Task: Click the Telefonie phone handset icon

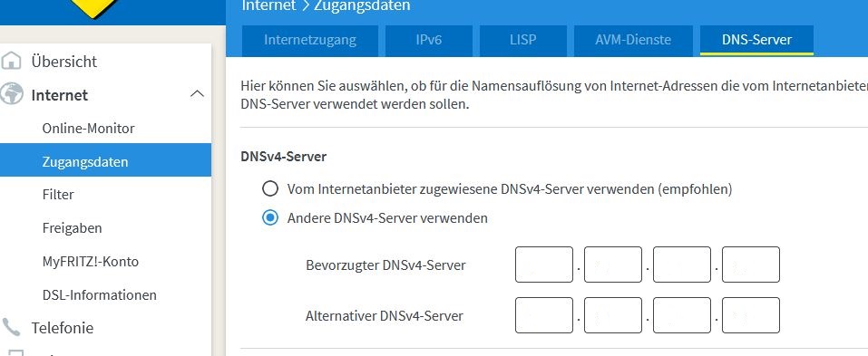Action: click(x=11, y=327)
